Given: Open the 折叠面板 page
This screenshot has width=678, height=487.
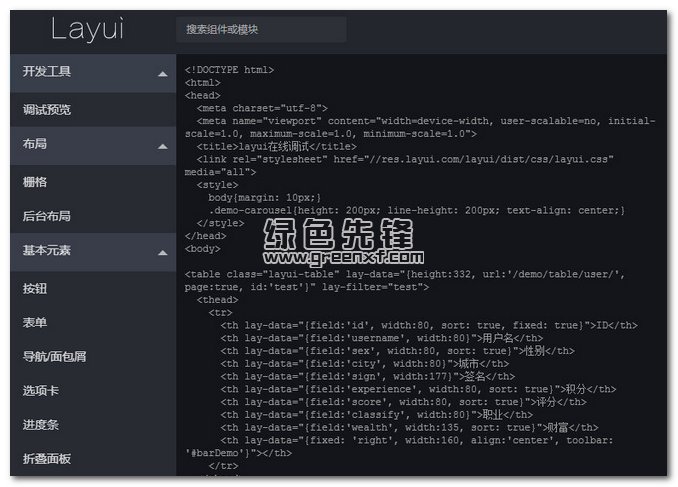Looking at the screenshot, I should (93, 459).
